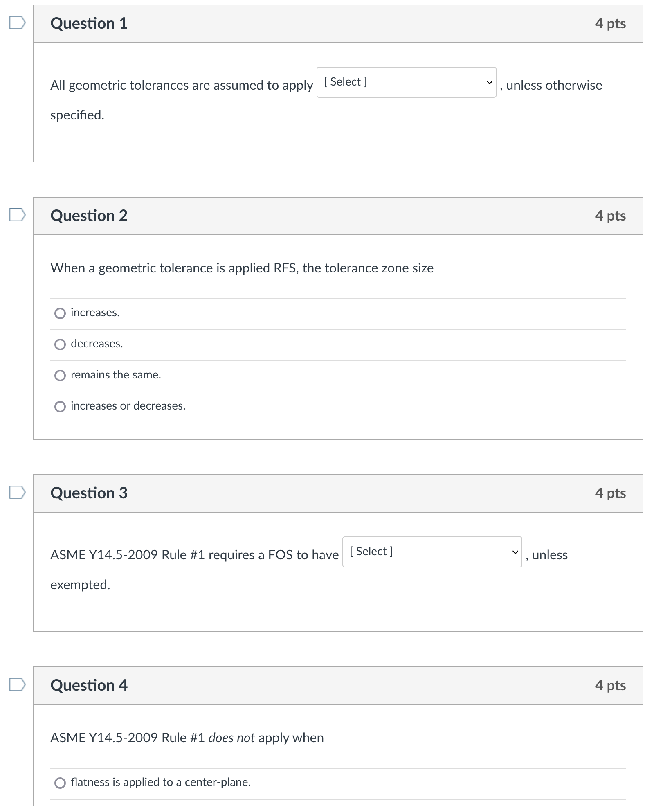Open the Question 1 Select dropdown
Screen dimensions: 672x806
tap(406, 82)
